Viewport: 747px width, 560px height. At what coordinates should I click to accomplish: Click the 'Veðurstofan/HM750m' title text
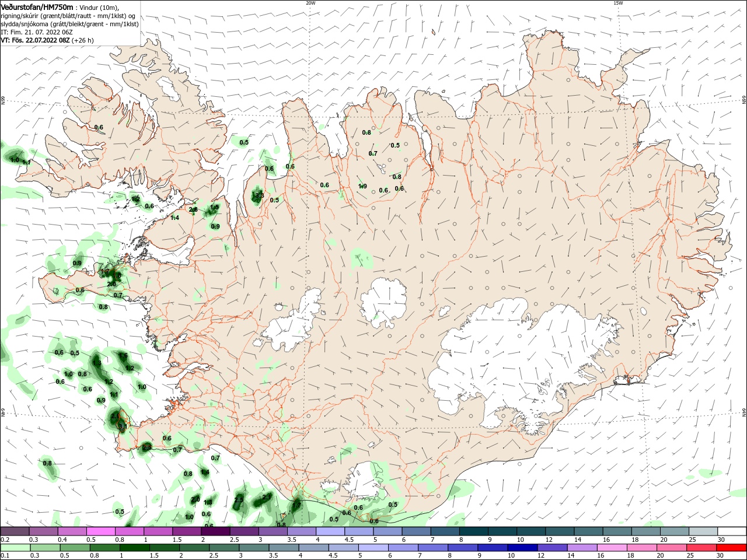point(37,7)
